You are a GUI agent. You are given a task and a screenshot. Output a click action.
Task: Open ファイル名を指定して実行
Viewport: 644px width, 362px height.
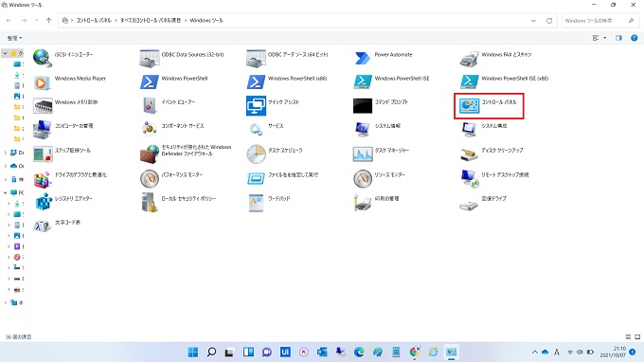point(282,178)
